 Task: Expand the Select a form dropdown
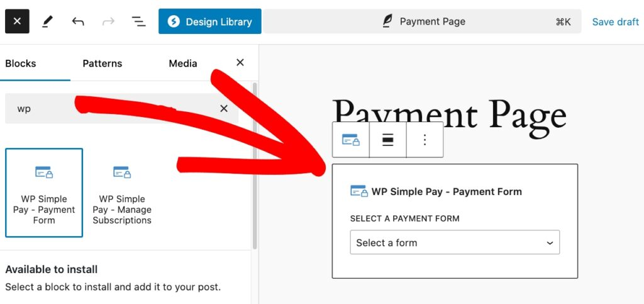click(454, 242)
